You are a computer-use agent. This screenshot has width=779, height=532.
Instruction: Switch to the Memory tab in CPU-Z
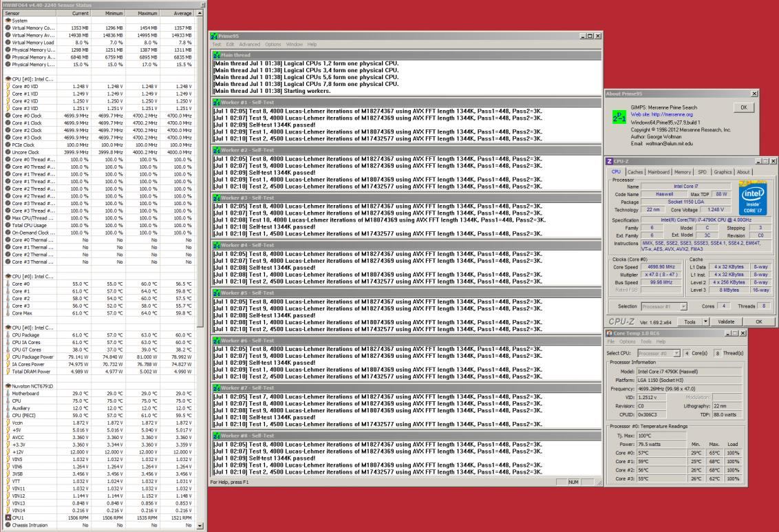(683, 172)
